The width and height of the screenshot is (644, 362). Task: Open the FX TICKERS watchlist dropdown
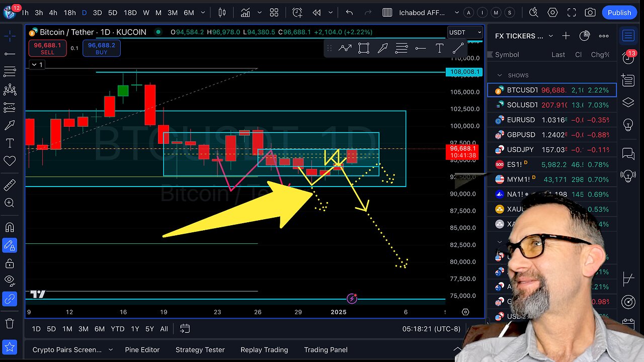tap(524, 36)
